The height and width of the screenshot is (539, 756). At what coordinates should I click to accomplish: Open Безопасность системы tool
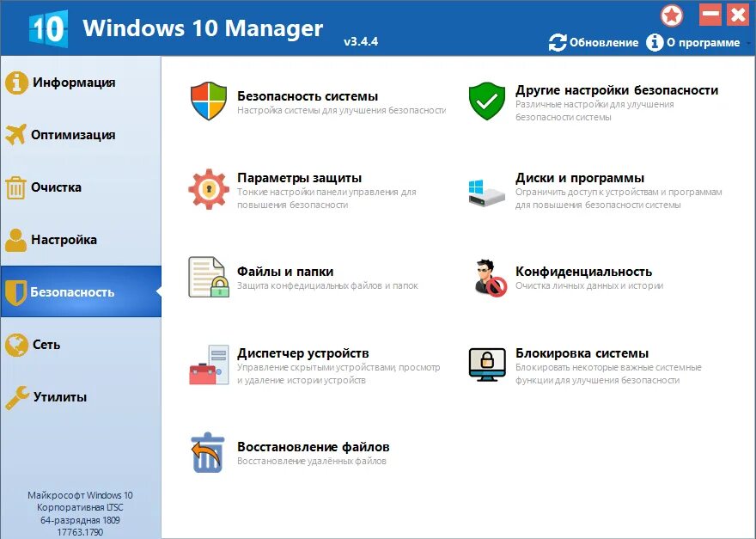point(308,96)
